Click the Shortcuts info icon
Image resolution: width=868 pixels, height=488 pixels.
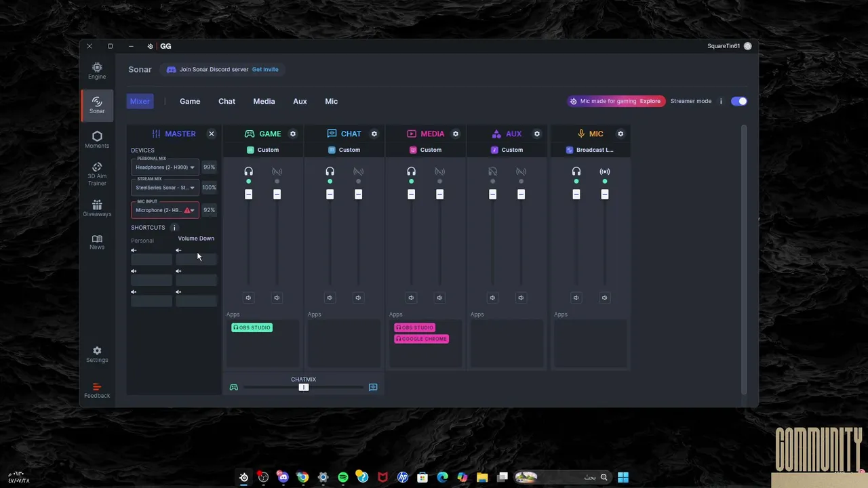click(x=174, y=228)
